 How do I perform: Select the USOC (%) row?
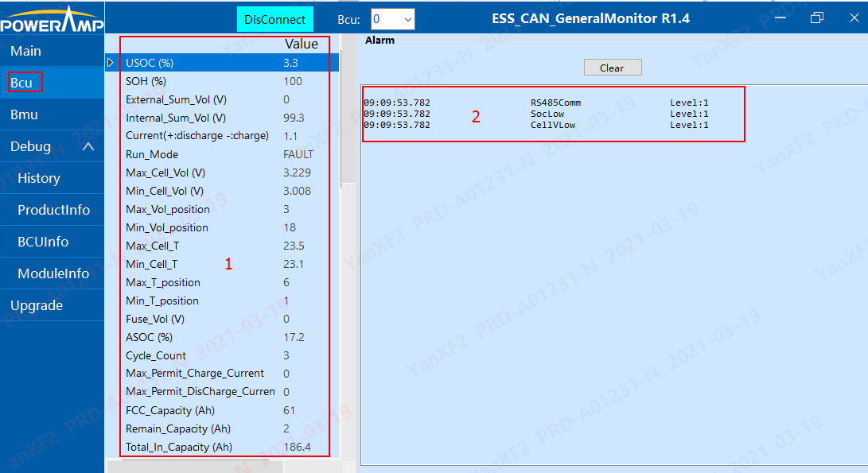(222, 63)
